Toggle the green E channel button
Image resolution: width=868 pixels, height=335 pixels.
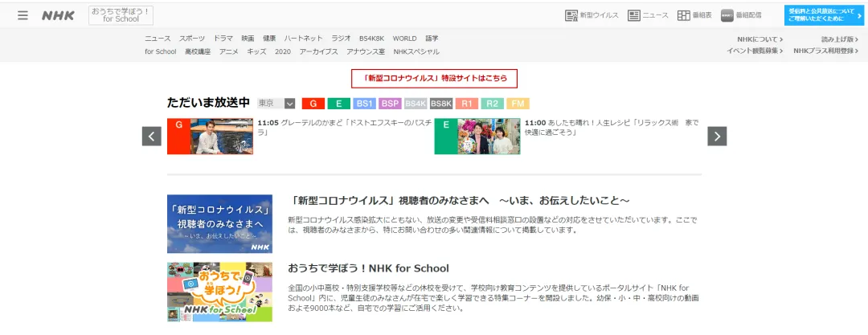click(x=338, y=104)
